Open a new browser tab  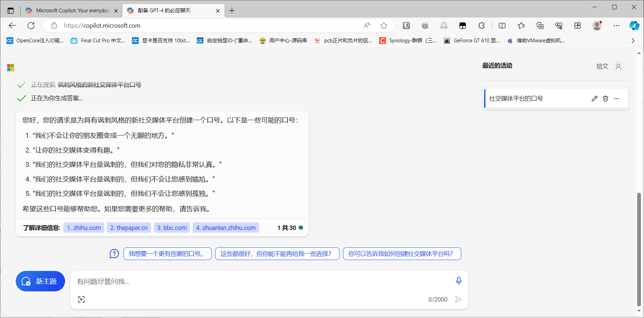232,11
